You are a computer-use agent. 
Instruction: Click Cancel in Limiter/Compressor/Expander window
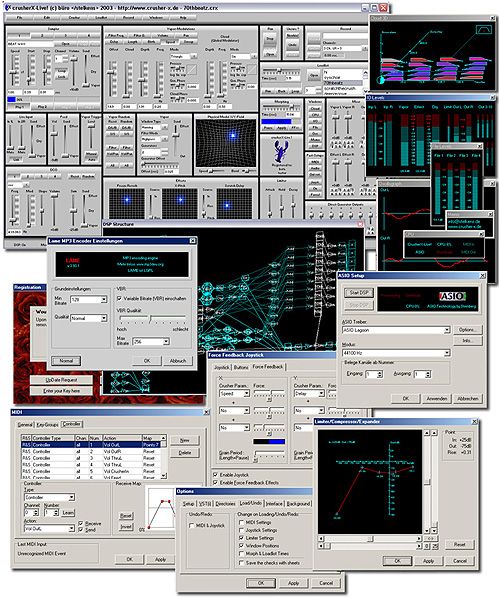click(460, 561)
